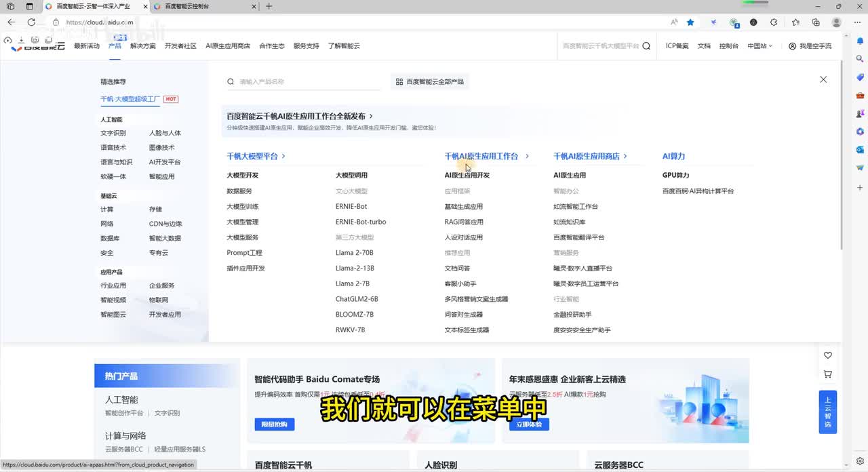This screenshot has width=868, height=472.
Task: Click the 上云智选 blue floating button
Action: click(827, 411)
